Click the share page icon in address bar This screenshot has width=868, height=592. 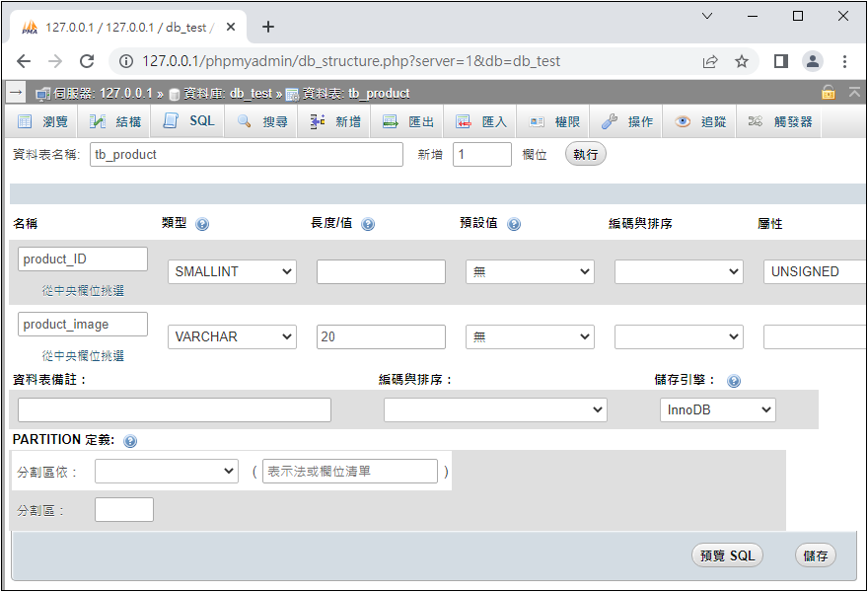pos(710,61)
